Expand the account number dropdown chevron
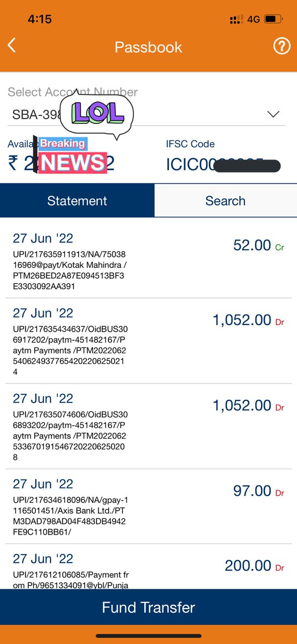 click(273, 114)
